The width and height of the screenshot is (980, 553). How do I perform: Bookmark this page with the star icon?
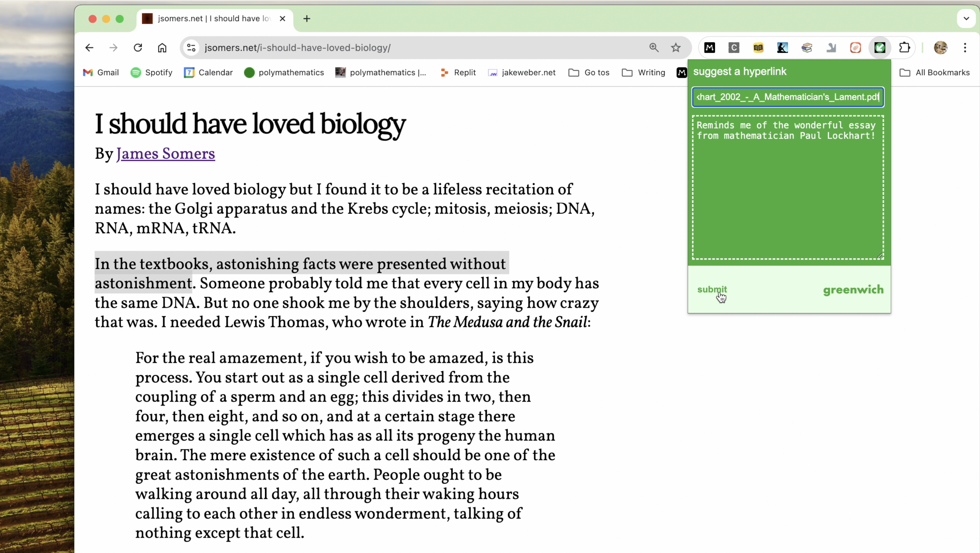(676, 48)
